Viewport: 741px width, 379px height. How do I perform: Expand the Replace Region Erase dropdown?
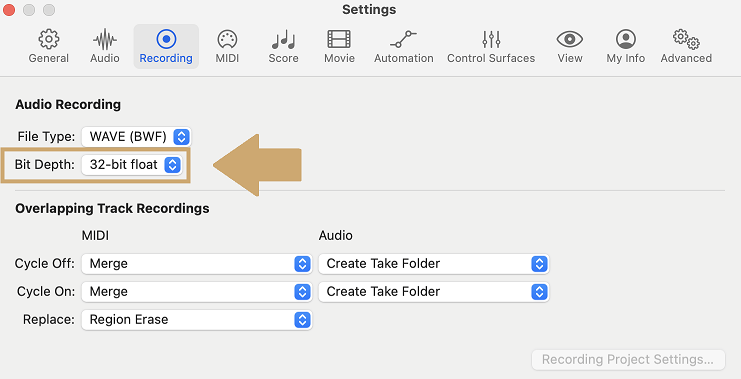point(197,320)
